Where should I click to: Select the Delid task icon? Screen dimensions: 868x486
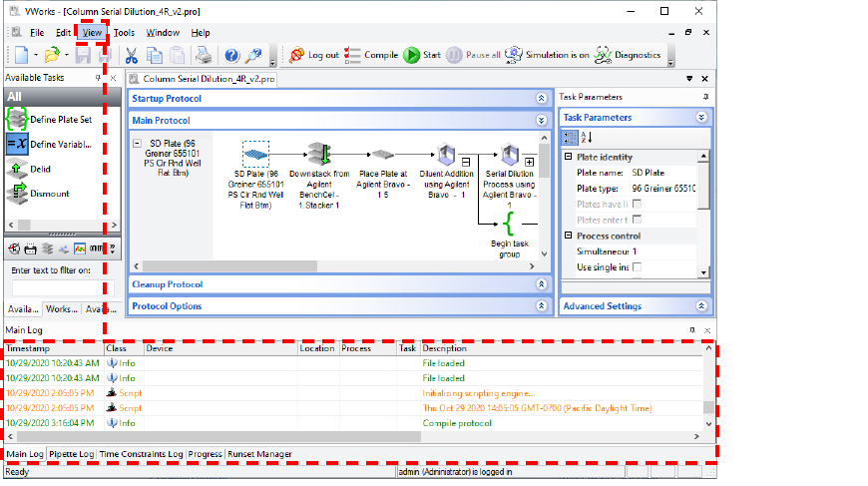[x=17, y=169]
